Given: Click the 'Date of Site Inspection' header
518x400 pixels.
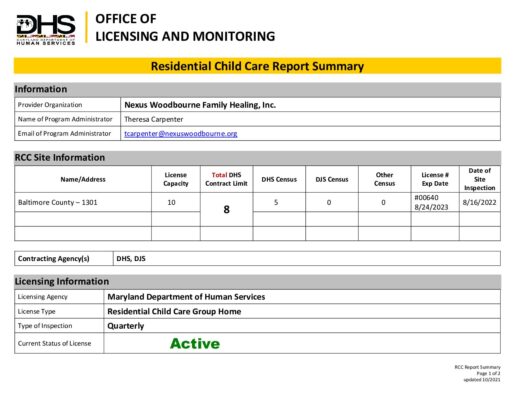Looking at the screenshot, I should (480, 179).
